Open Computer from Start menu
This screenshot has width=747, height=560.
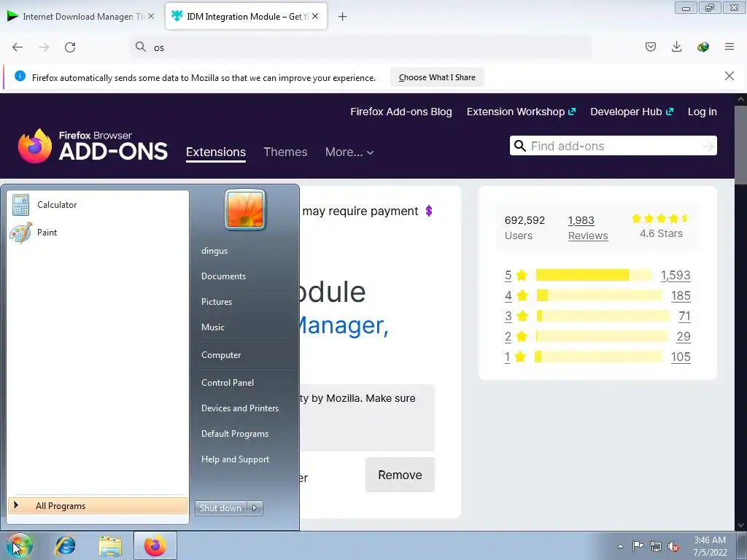221,355
